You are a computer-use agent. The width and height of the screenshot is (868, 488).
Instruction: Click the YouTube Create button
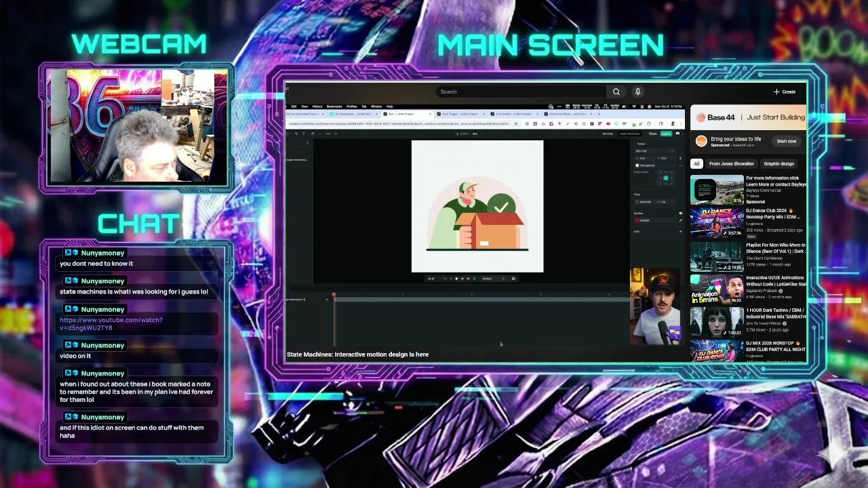coord(785,91)
